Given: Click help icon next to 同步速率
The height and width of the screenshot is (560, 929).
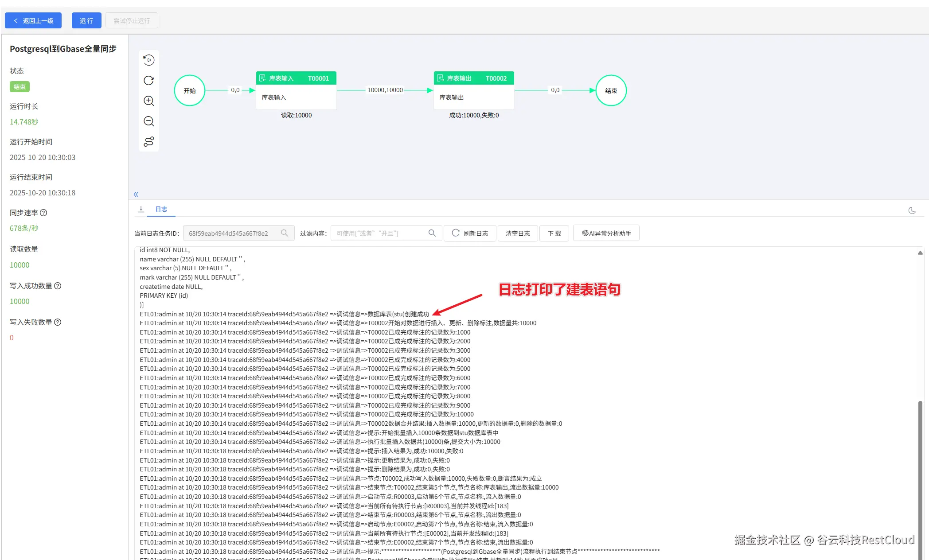Looking at the screenshot, I should click(x=43, y=213).
